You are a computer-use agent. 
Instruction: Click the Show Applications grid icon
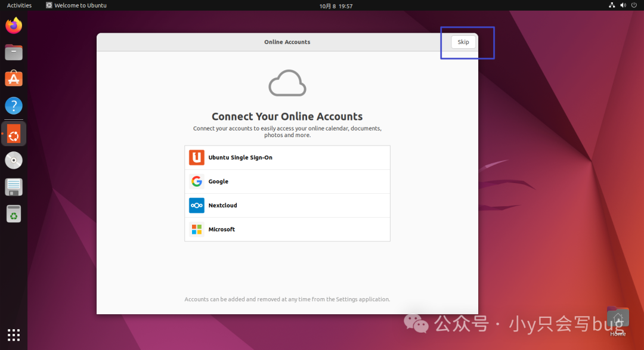click(x=14, y=334)
